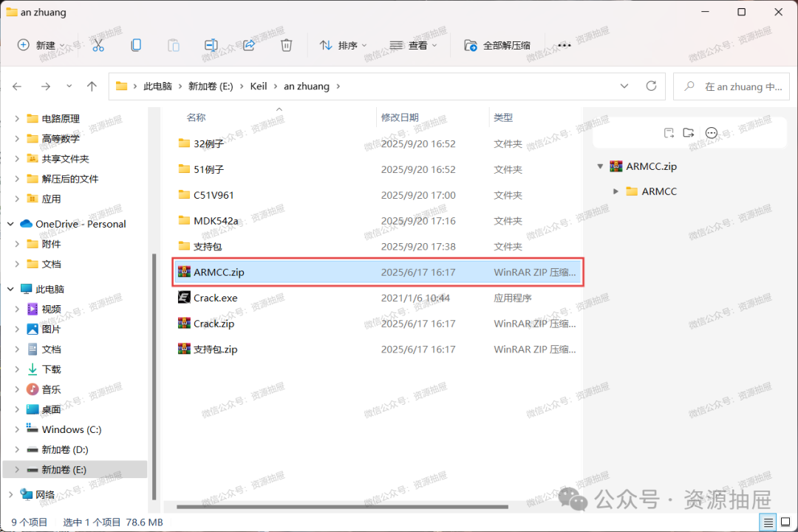Image resolution: width=798 pixels, height=532 pixels.
Task: Open the address bar history dropdown
Action: tap(624, 86)
